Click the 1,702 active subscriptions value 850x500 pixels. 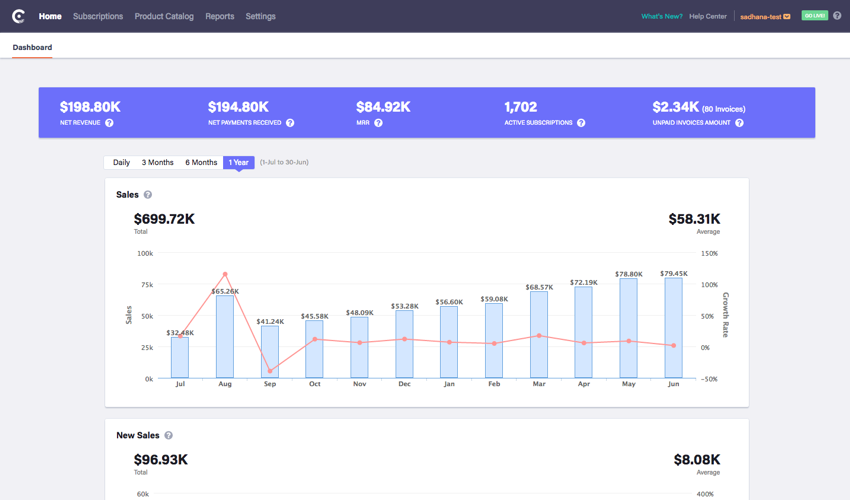pos(520,107)
